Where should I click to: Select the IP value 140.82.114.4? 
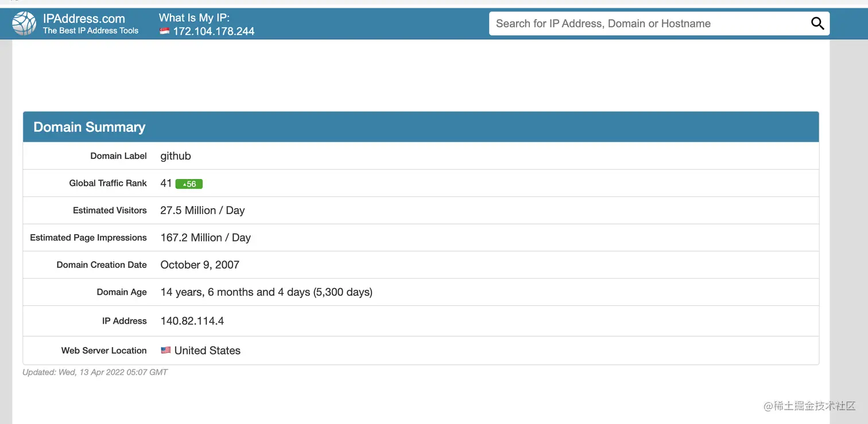pyautogui.click(x=192, y=321)
